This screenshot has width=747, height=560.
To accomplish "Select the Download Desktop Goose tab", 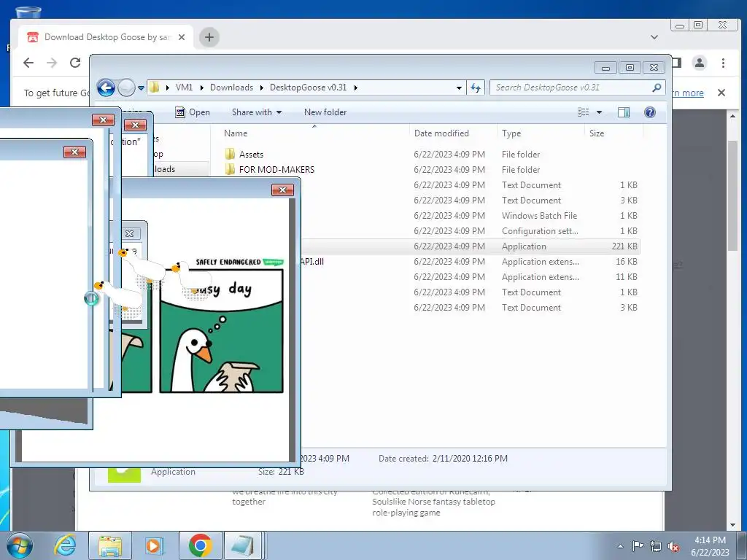I will click(x=106, y=37).
